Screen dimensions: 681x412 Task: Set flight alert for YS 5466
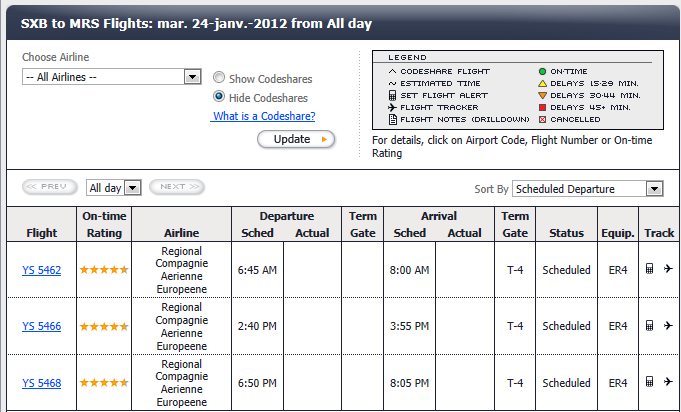[649, 325]
